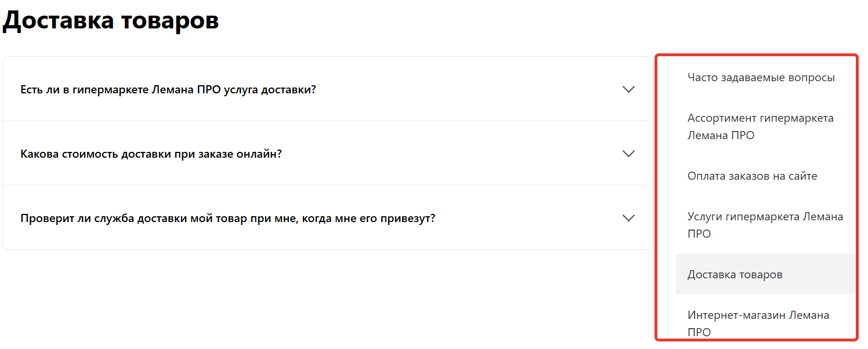Go to 'Ассортимент гипермаркета Лемана ПРО' section

pos(760,118)
